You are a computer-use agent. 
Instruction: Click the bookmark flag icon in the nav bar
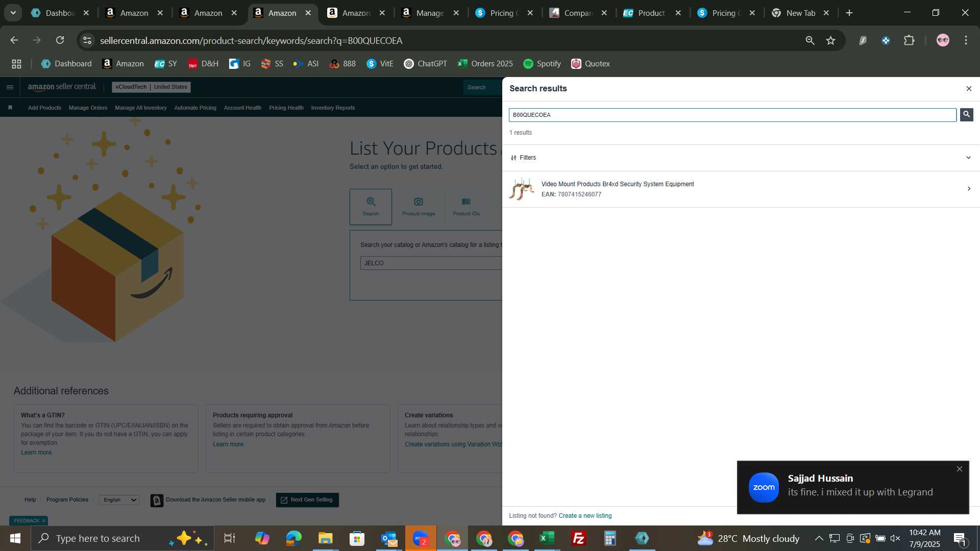click(x=10, y=108)
